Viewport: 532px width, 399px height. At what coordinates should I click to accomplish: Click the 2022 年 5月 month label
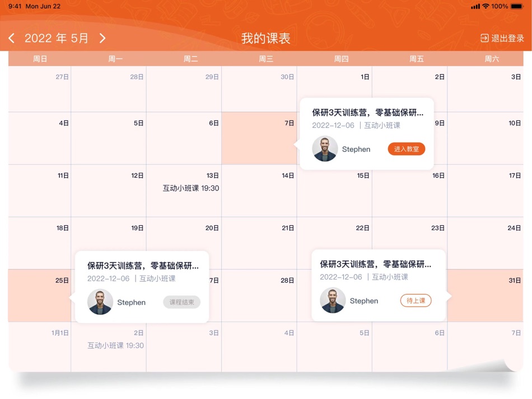tap(57, 38)
